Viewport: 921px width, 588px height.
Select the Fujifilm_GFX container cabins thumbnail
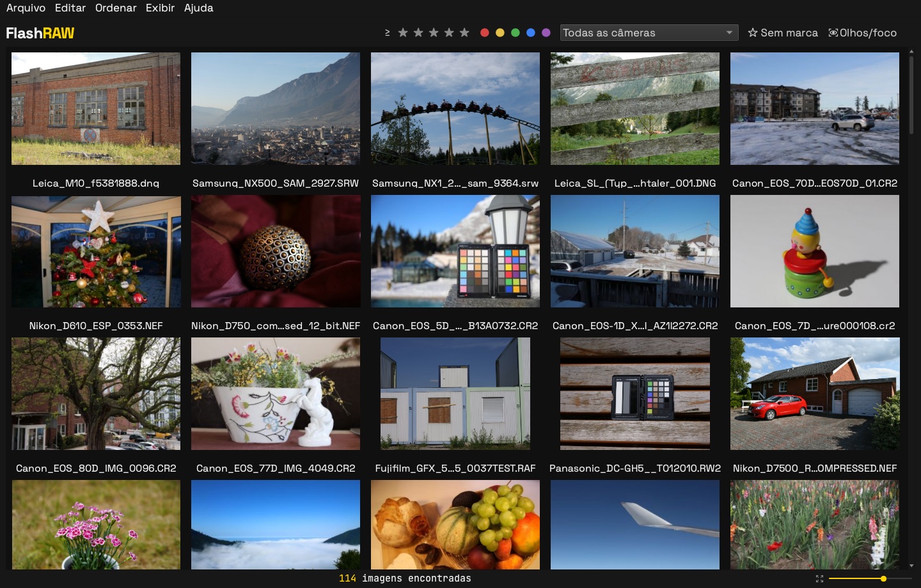(455, 394)
